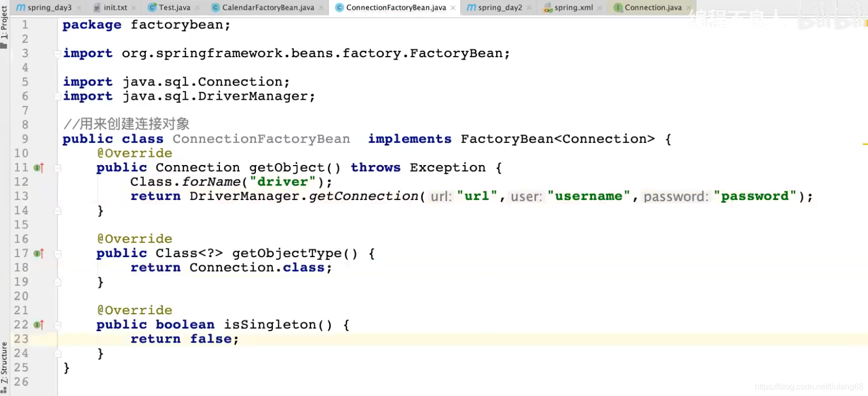This screenshot has height=396, width=868.
Task: Click the implements gutter icon on line 17
Action: pyautogui.click(x=39, y=254)
